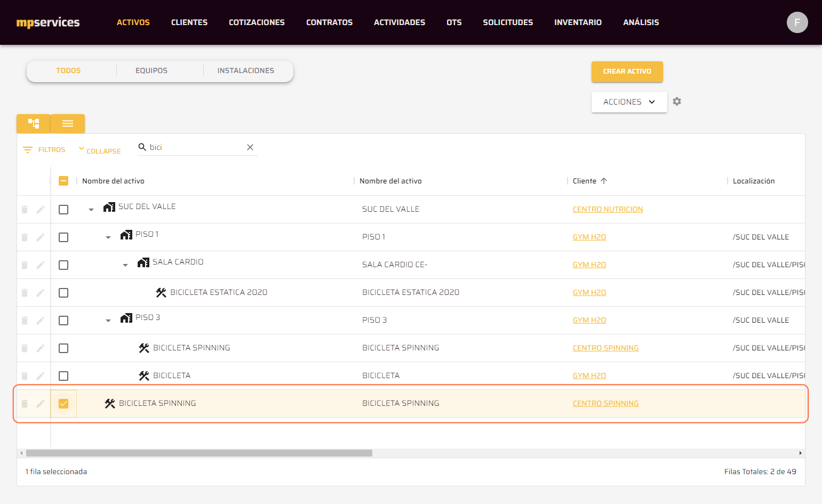Edit the PISO 1 row
Screen dimensions: 822x504
click(x=40, y=237)
